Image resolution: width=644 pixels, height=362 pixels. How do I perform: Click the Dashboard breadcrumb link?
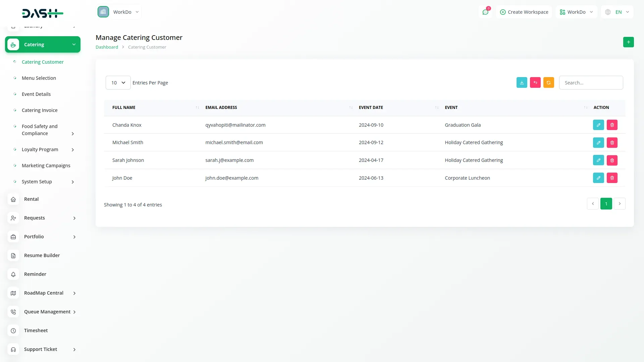[107, 47]
